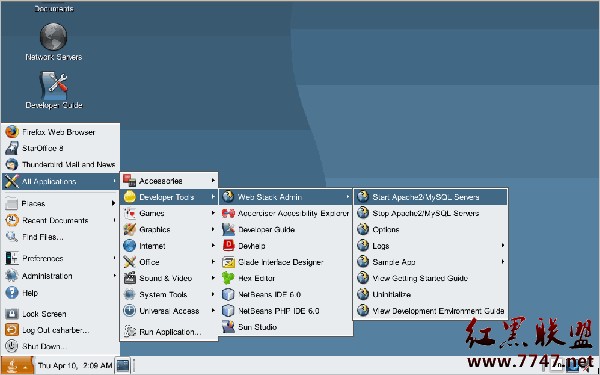Viewport: 600px width, 375px height.
Task: Open the Developer Guide desktop icon
Action: point(54,85)
